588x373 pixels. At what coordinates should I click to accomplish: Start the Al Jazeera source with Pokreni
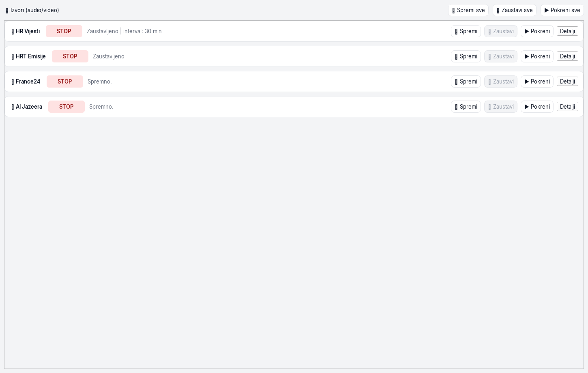537,107
